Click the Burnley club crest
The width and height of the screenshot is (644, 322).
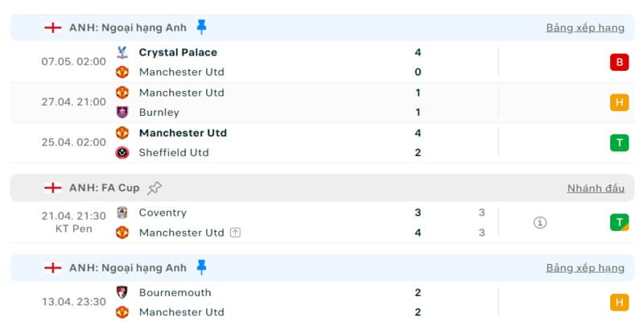click(122, 112)
